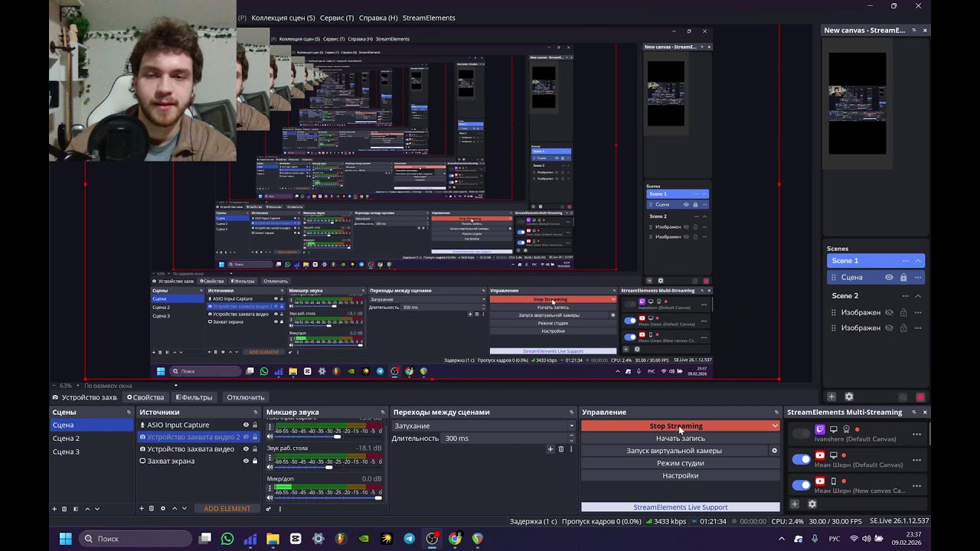Click Запуск виртуальной камеры
Viewport: 980px width, 551px height.
(x=675, y=451)
